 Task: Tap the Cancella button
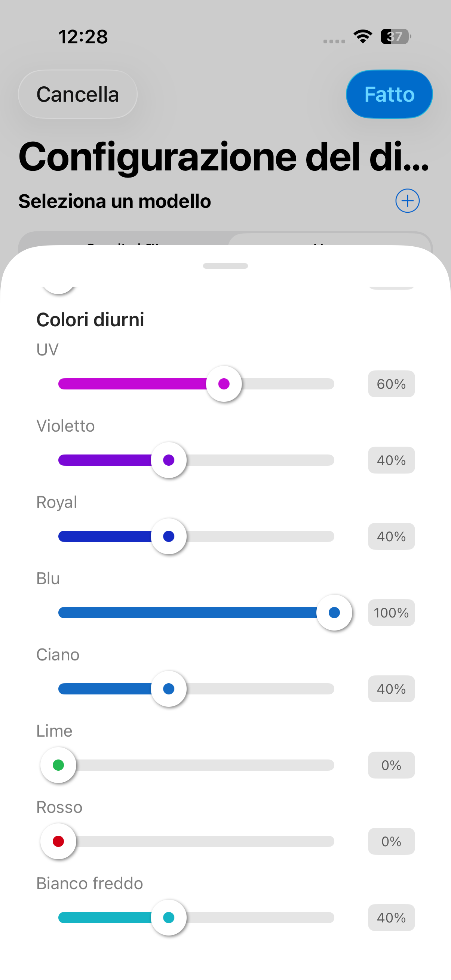click(x=78, y=94)
